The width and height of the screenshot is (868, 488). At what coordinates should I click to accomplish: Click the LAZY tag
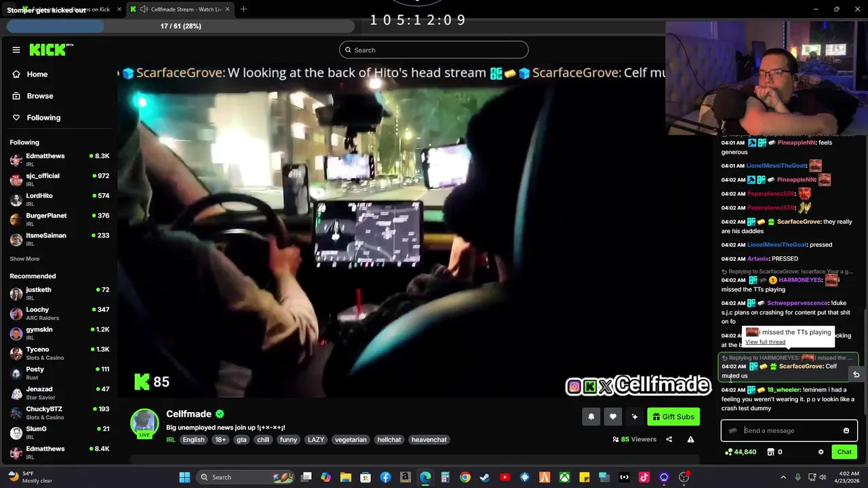tap(316, 440)
